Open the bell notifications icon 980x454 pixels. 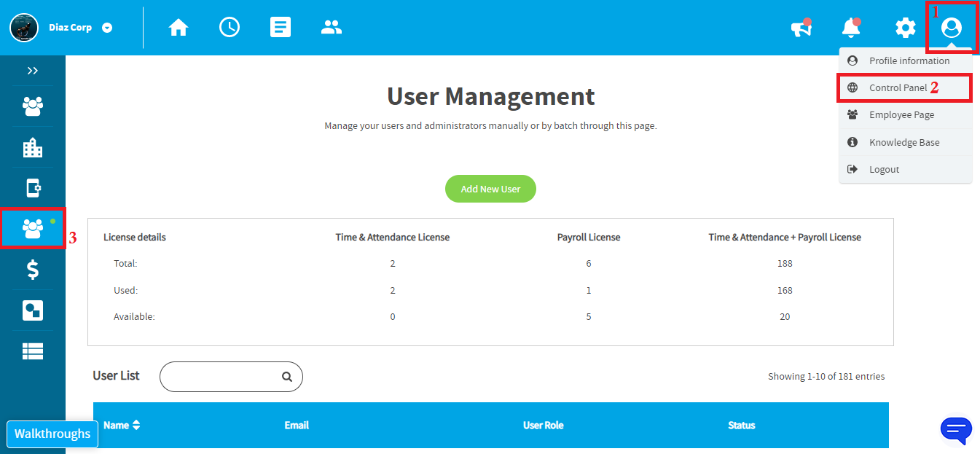click(851, 28)
